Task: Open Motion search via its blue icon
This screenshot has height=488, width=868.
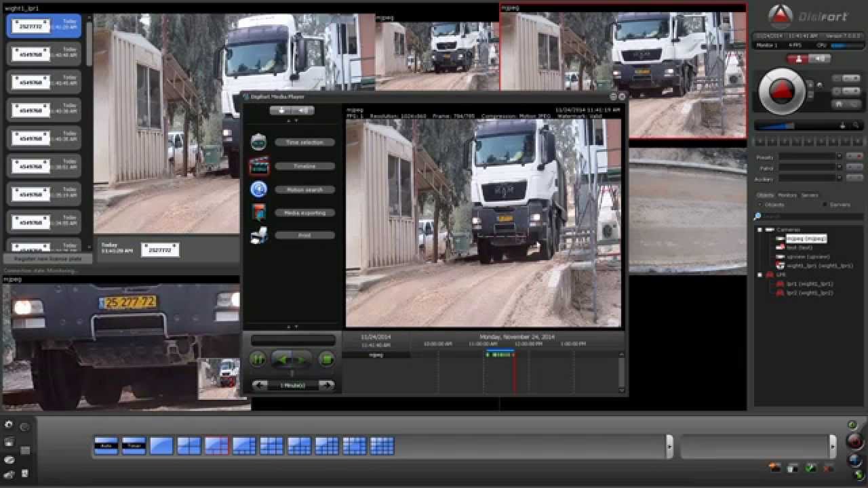Action: 258,189
